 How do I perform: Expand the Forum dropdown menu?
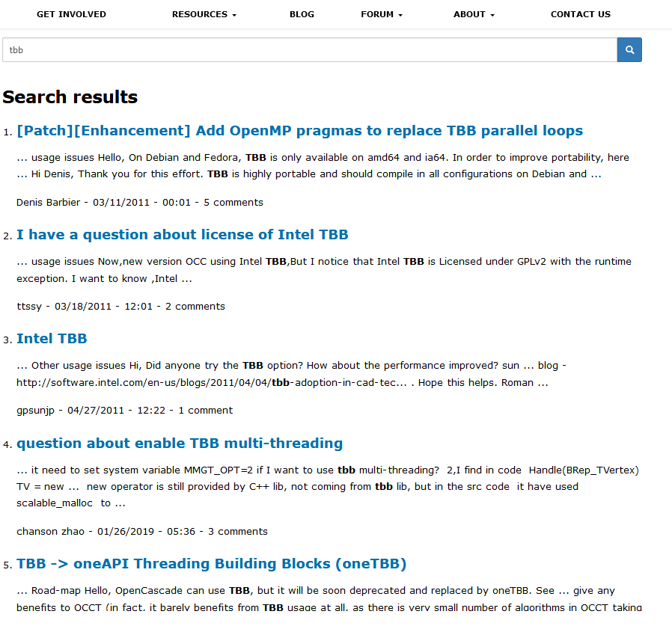[381, 14]
